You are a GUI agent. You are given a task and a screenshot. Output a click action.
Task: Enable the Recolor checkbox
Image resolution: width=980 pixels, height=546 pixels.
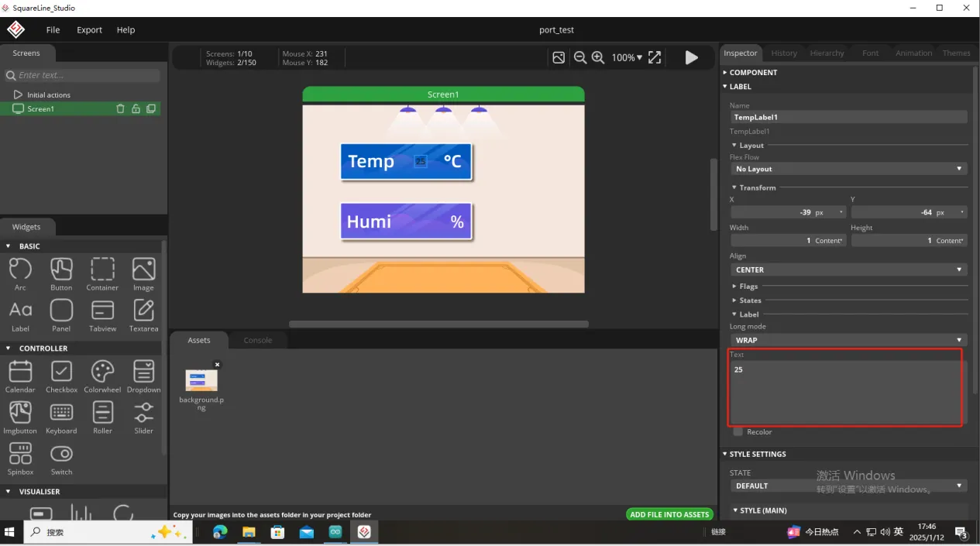[x=738, y=431]
